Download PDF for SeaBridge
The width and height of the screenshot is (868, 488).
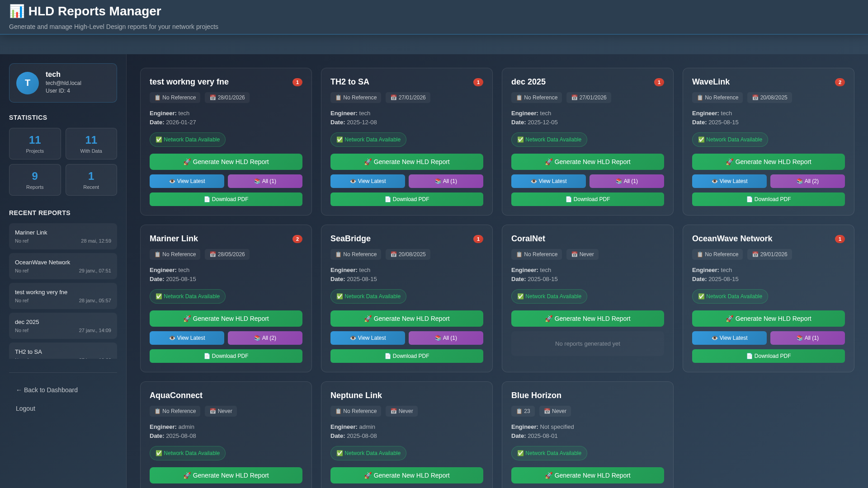[407, 356]
